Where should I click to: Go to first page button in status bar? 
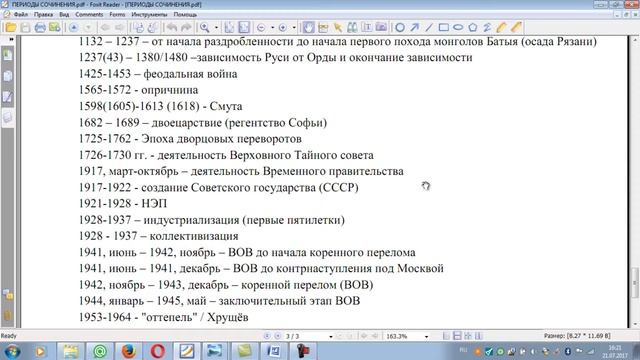tap(267, 336)
